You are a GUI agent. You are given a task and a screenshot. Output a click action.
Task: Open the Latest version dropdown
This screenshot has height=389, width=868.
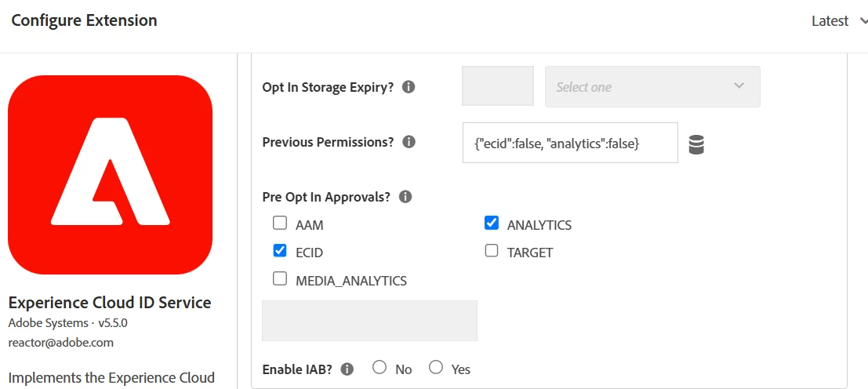[838, 21]
